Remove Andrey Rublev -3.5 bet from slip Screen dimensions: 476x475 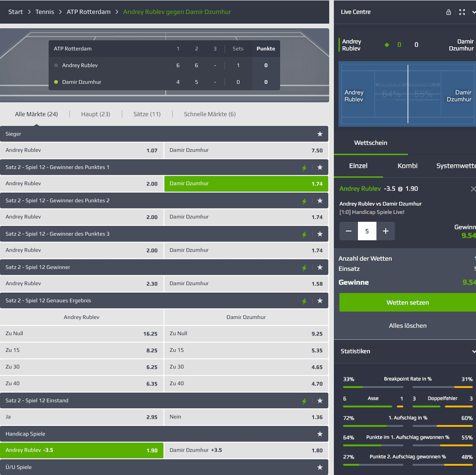473,189
